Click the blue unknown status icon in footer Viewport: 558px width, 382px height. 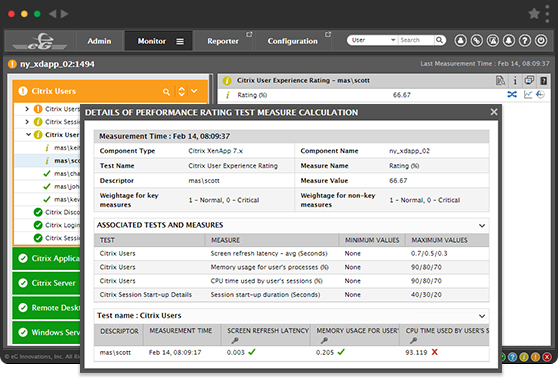[512, 357]
